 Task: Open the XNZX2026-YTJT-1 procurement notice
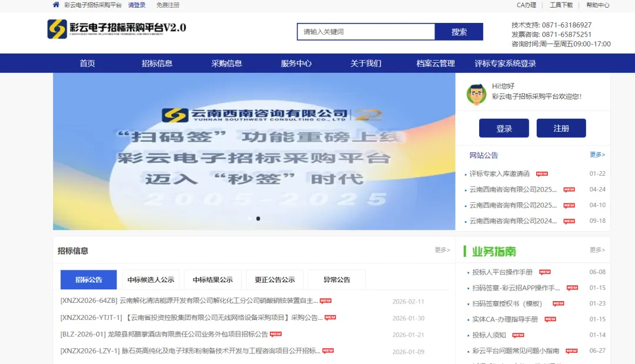[192, 318]
